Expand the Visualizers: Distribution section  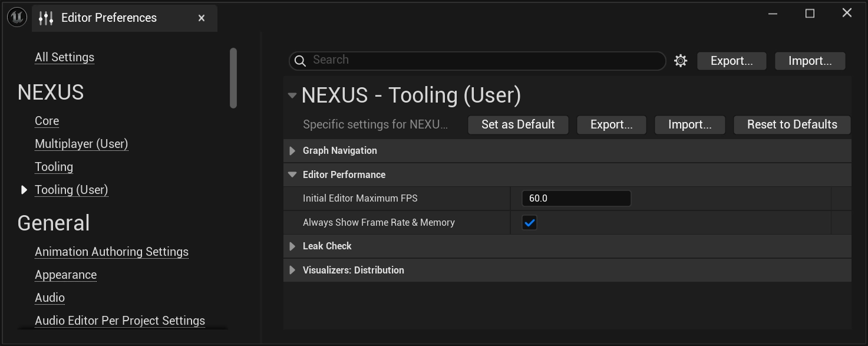[x=292, y=270]
